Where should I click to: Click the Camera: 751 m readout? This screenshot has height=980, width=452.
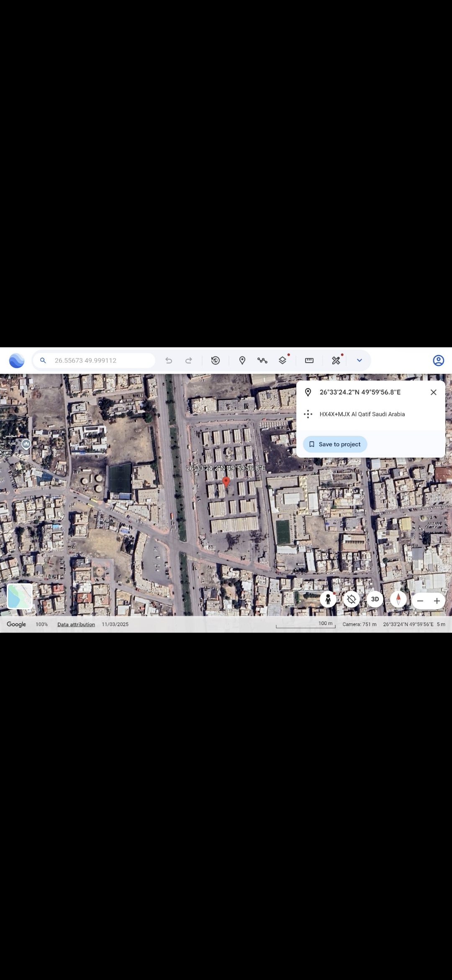(x=360, y=624)
